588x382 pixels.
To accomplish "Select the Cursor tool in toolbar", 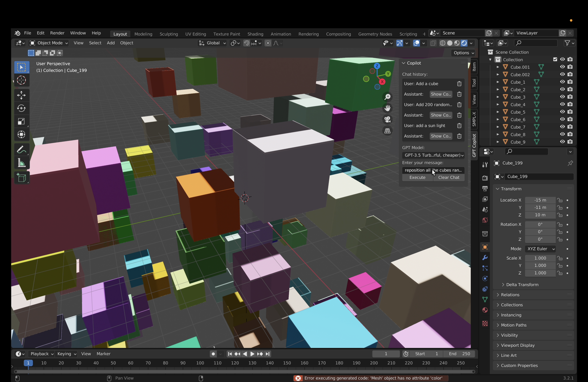I will [22, 80].
